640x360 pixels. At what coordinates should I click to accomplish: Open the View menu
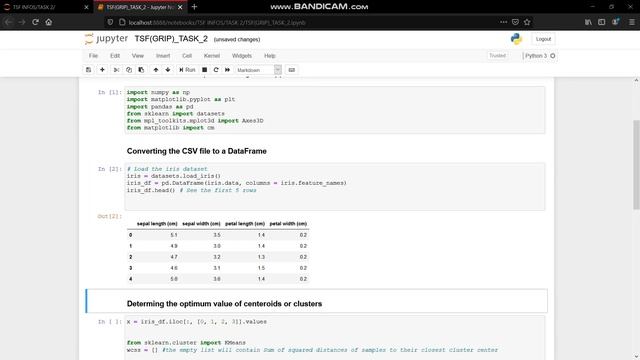point(138,56)
